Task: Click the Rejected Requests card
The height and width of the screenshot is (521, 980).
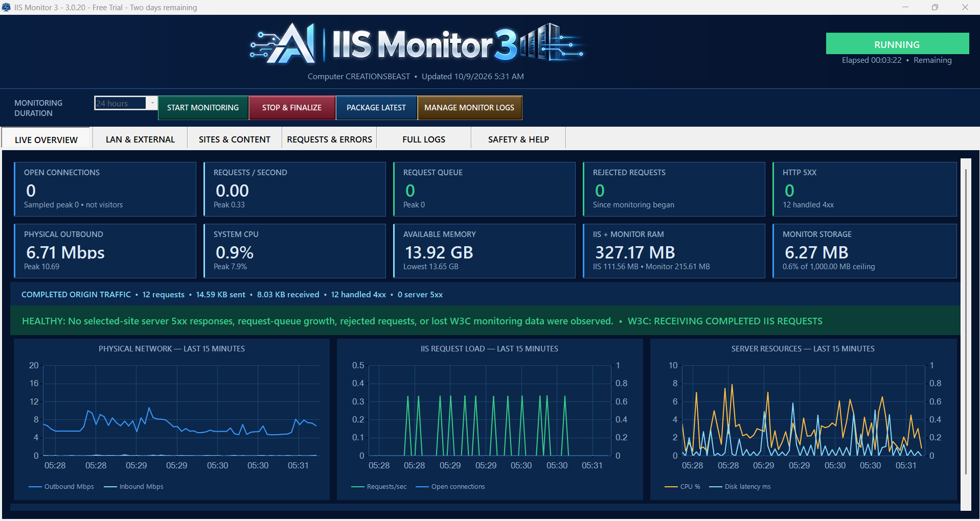Action: pos(674,189)
